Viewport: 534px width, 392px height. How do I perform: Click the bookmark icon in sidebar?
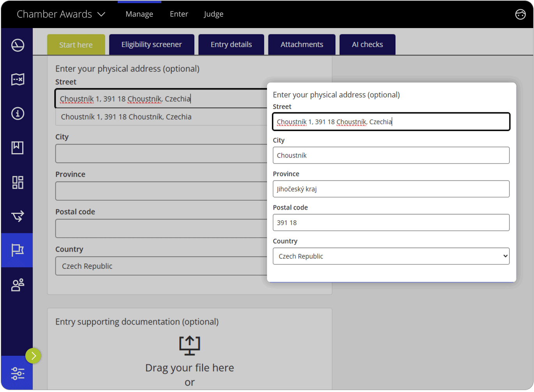coord(18,148)
